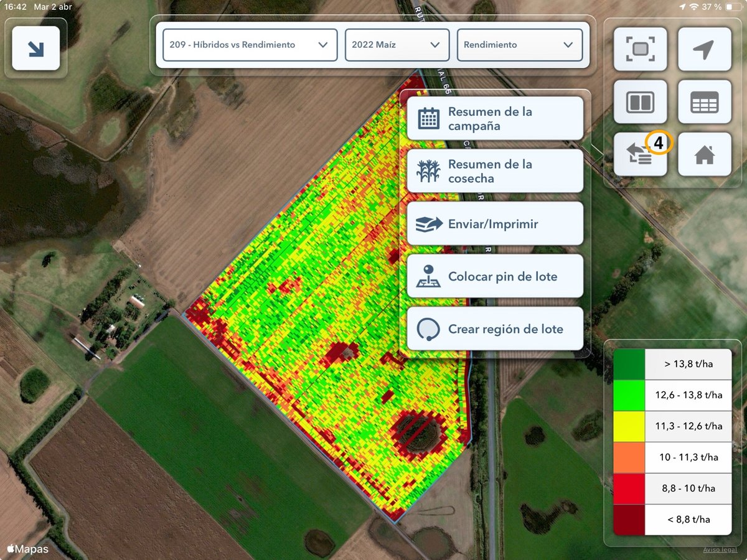Click the pin icon beside Colocar pin de lote
Viewport: 747px width, 560px height.
428,275
